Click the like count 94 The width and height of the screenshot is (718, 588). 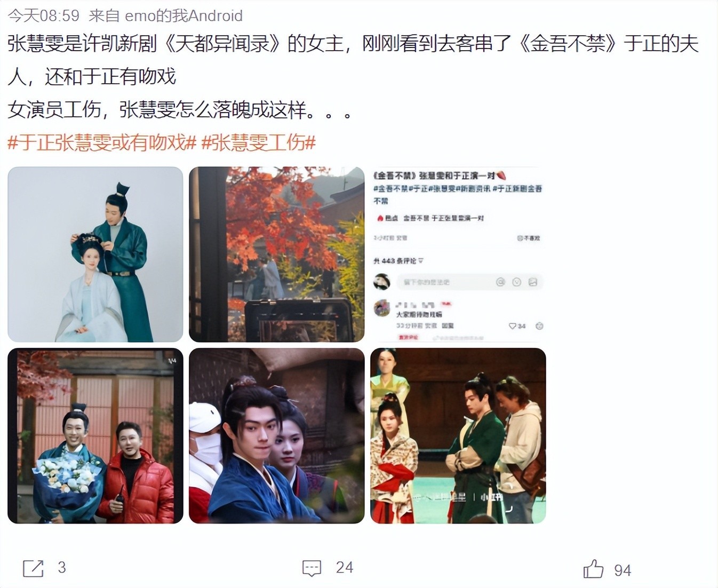click(623, 570)
